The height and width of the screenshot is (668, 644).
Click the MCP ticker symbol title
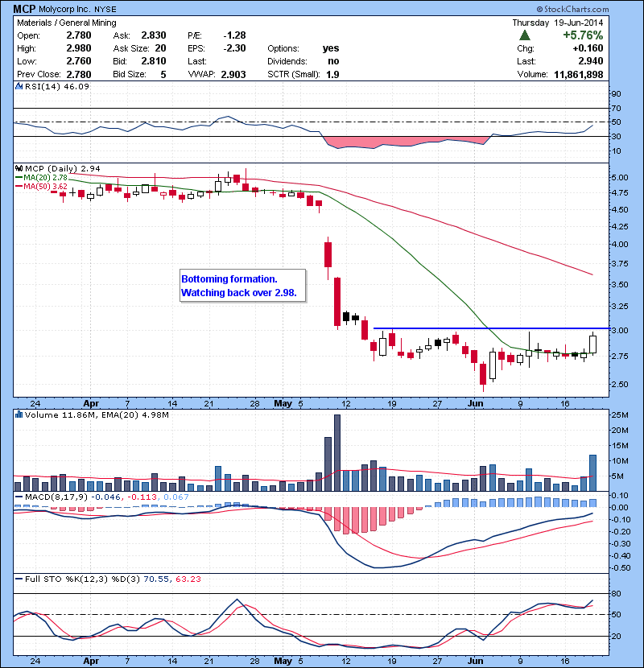click(x=24, y=9)
